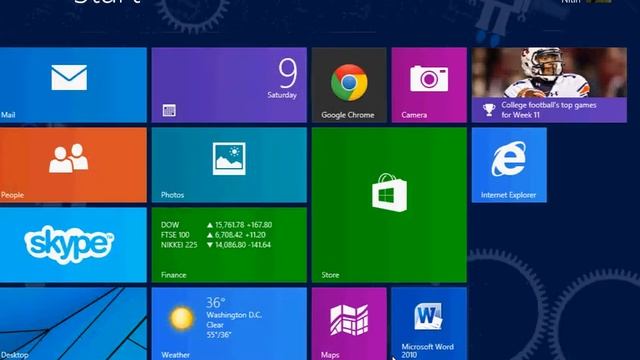The image size is (640, 360).
Task: Open the Maps tile
Action: point(349,324)
